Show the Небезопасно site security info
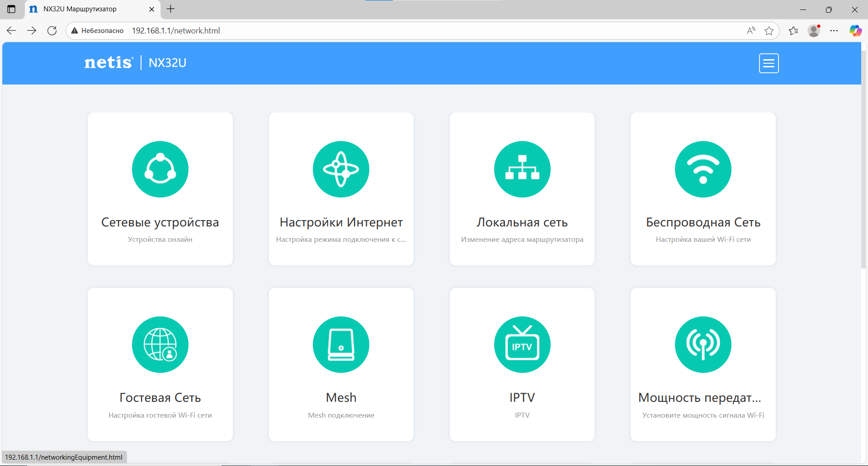The height and width of the screenshot is (466, 868). 97,31
